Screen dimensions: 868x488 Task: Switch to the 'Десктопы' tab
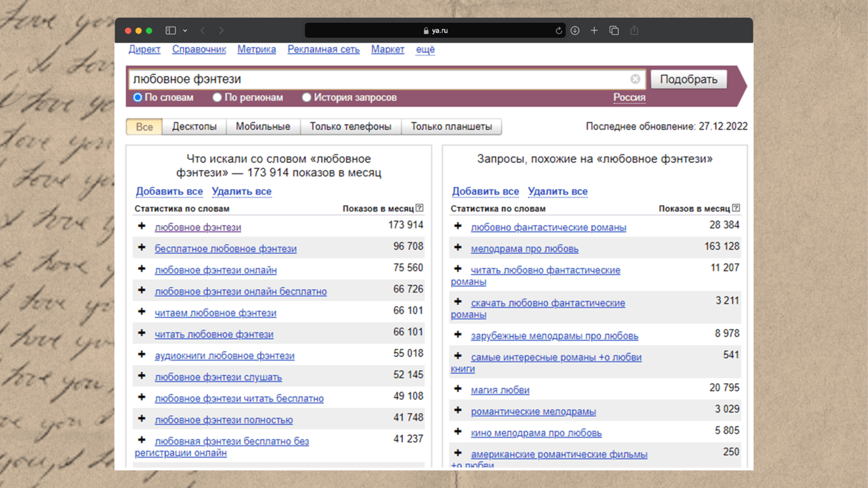click(194, 127)
